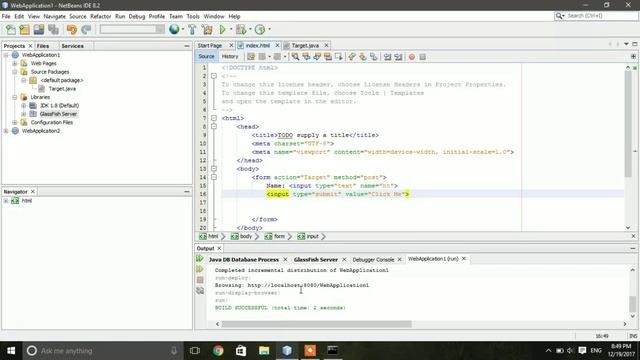Toggle Highlight Search editor icon
Screen dimensions: 640x360
point(327,57)
